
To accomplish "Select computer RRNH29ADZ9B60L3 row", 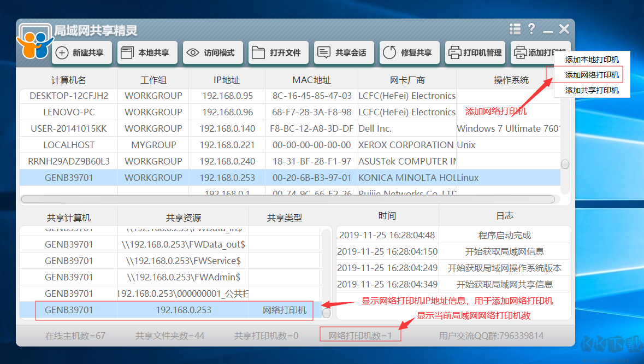I will click(x=290, y=161).
